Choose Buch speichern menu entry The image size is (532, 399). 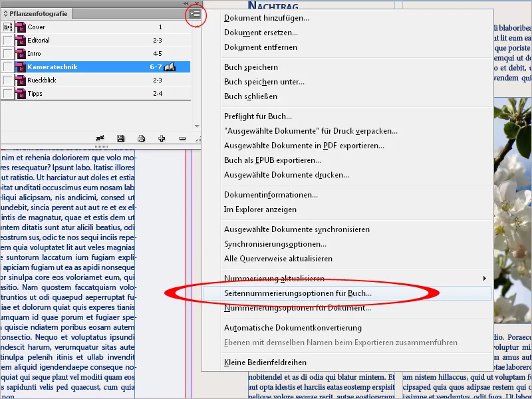pos(251,67)
